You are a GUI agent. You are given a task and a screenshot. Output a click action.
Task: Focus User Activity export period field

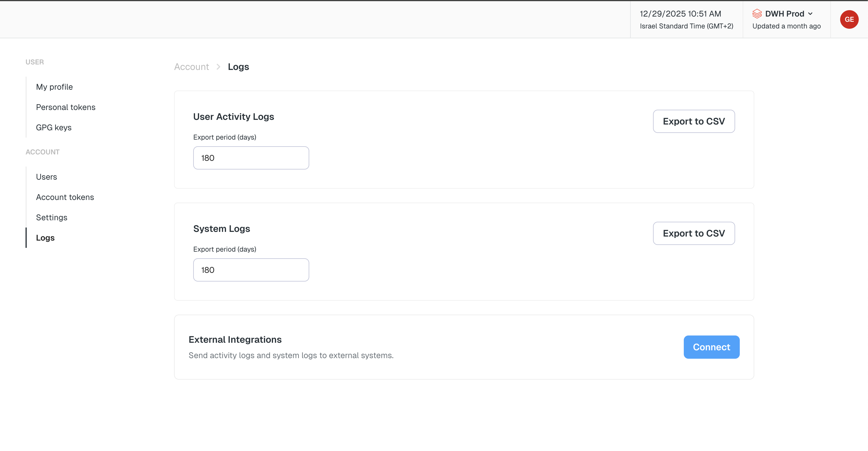[251, 158]
